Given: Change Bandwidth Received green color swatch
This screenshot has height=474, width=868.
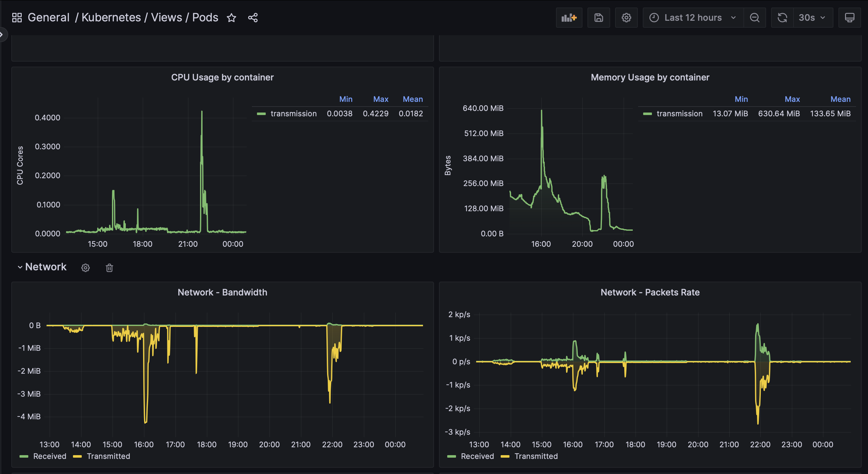Looking at the screenshot, I should [24, 456].
